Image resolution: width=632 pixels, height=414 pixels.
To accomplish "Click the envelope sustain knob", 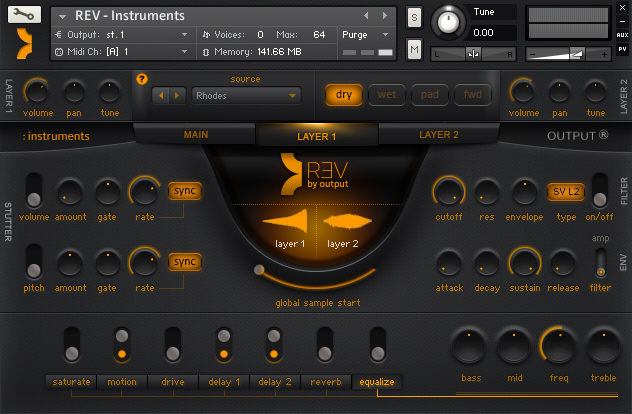I will (x=525, y=263).
